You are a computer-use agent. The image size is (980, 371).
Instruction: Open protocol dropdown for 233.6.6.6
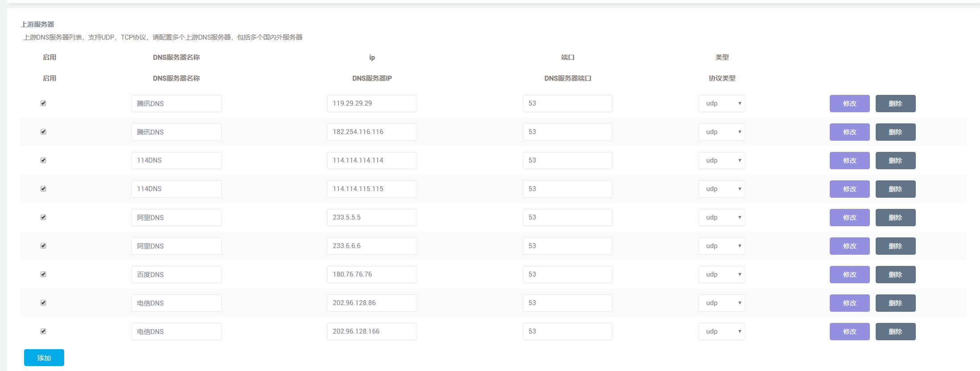coord(722,246)
